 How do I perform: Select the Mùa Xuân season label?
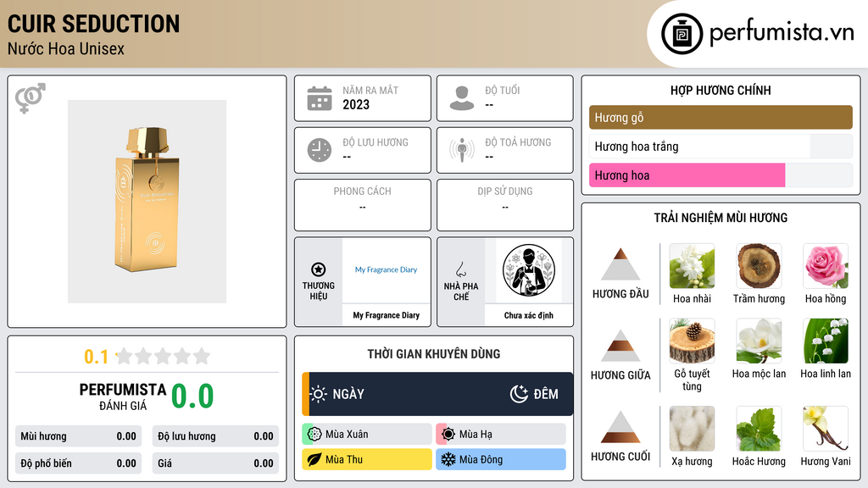point(347,435)
